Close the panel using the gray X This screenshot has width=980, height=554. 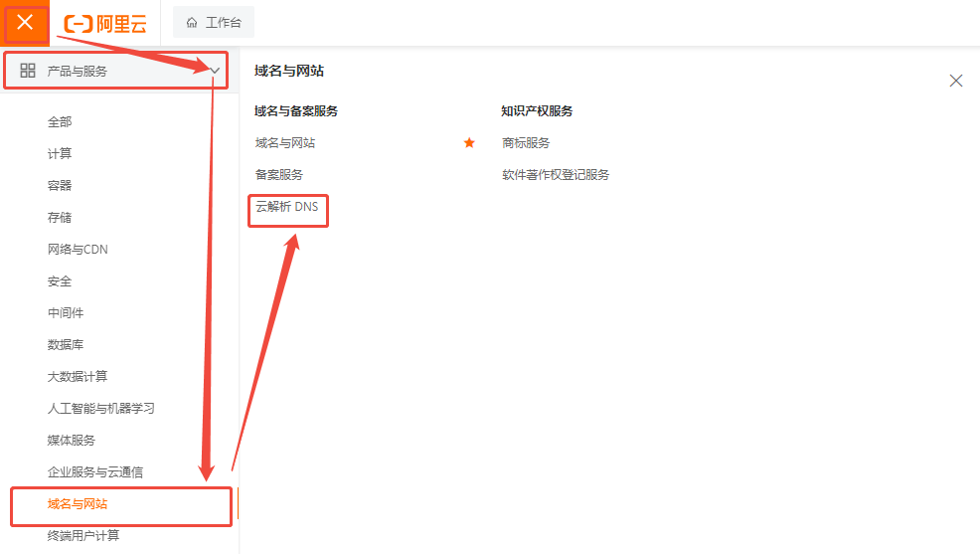pyautogui.click(x=955, y=81)
